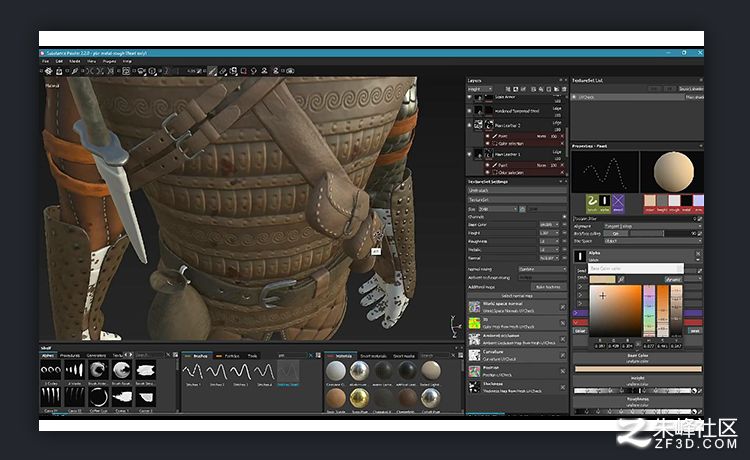Pick color with the eyedropper in color picker
The image size is (750, 460).
(621, 279)
